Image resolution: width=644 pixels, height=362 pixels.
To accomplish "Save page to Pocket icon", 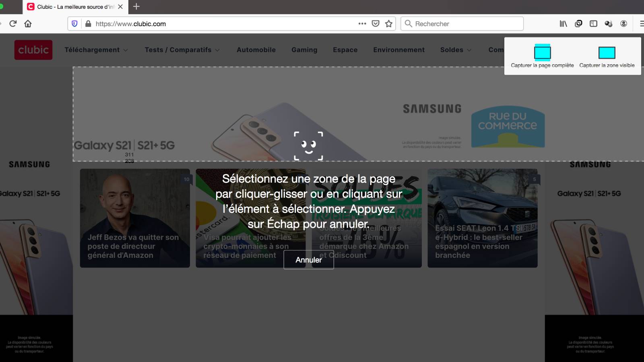I will 375,24.
